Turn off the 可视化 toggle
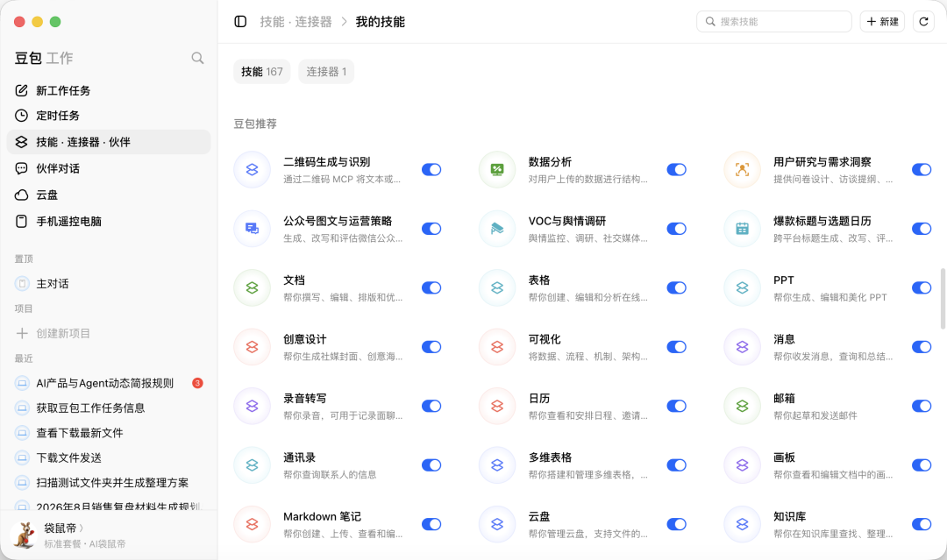The height and width of the screenshot is (560, 947). click(676, 347)
